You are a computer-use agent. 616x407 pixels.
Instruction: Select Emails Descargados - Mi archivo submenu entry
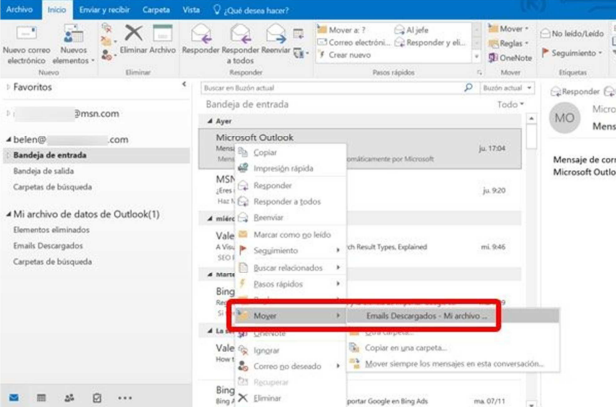427,315
